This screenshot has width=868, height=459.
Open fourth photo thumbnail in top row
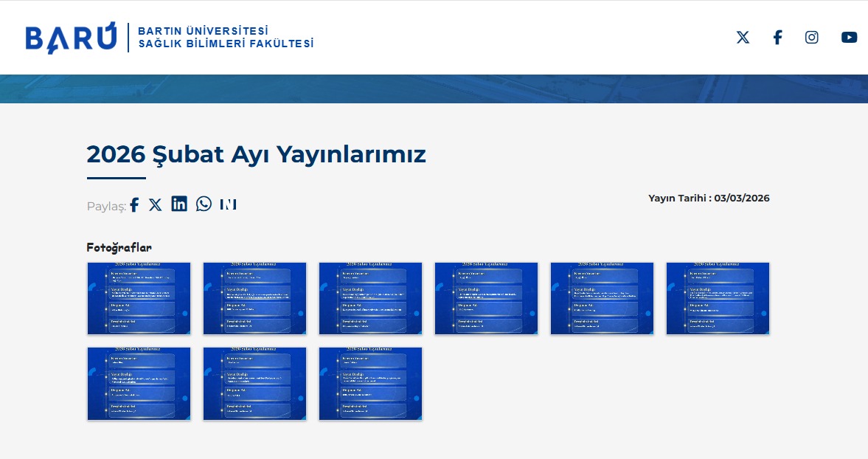point(486,298)
